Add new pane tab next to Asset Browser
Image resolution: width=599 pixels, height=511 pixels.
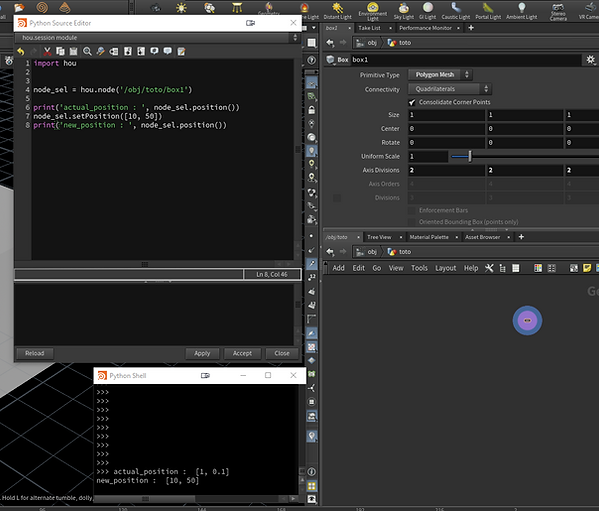521,237
